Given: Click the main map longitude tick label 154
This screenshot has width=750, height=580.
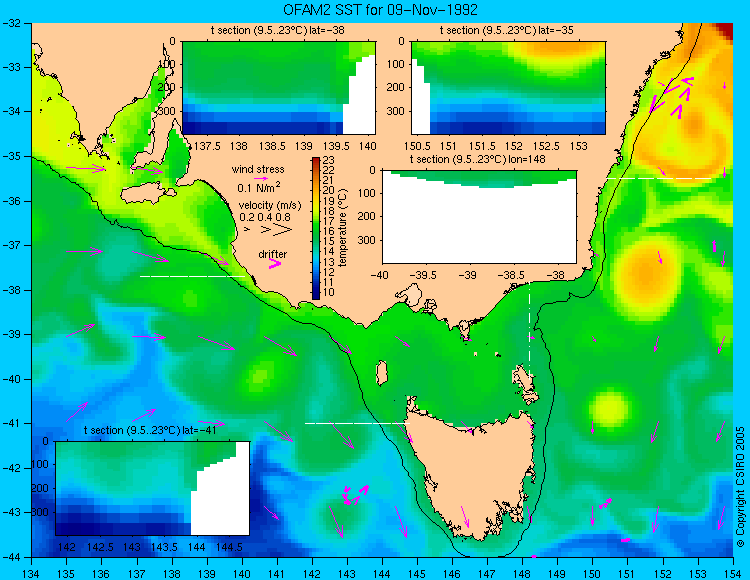Looking at the screenshot, I should pos(733,573).
